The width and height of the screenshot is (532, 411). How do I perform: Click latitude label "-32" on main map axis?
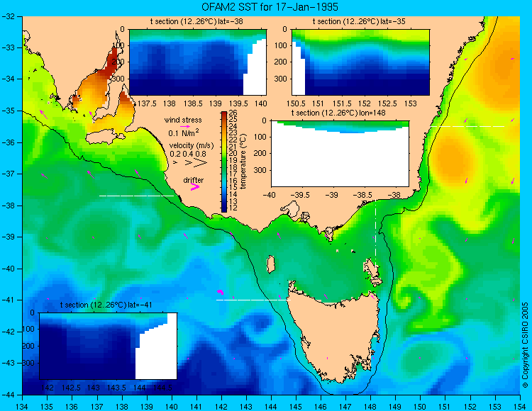click(x=8, y=16)
